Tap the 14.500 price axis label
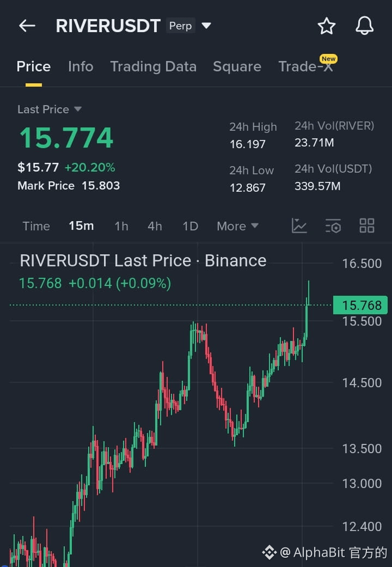The width and height of the screenshot is (392, 567). [362, 382]
